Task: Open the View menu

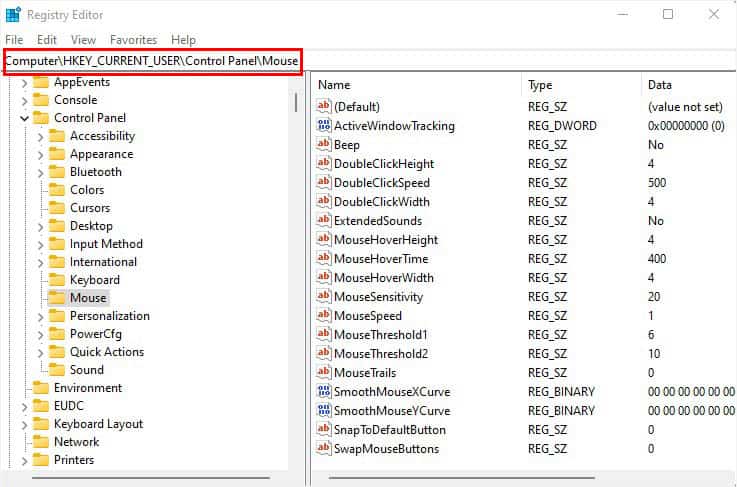Action: (83, 40)
